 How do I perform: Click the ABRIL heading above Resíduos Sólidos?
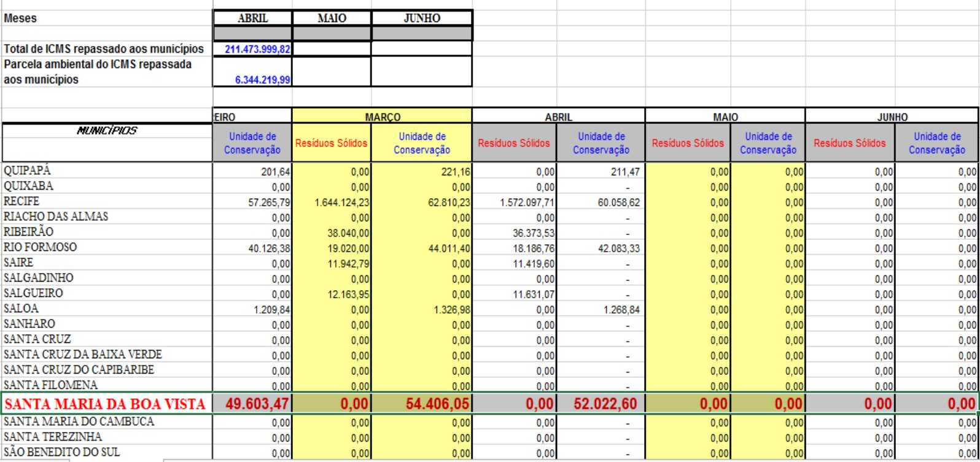pos(558,117)
